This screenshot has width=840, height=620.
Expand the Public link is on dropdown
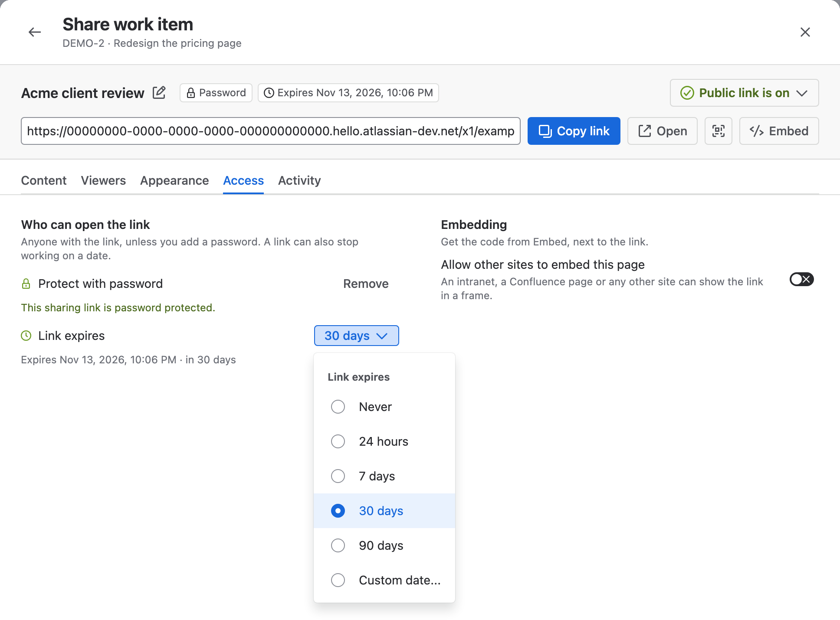click(x=745, y=93)
